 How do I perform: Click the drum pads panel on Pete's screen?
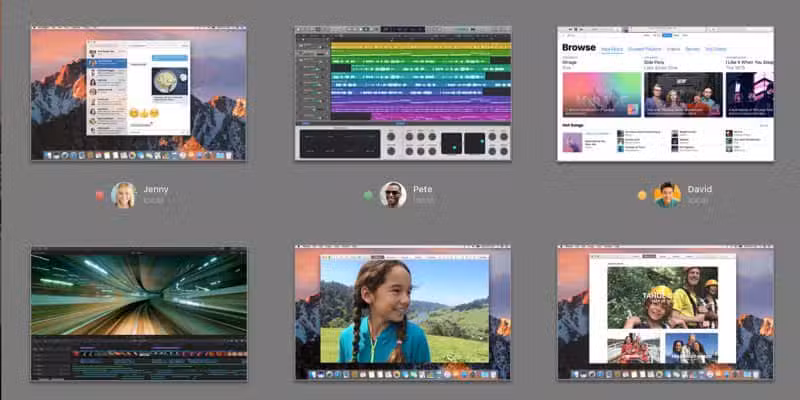[462, 143]
